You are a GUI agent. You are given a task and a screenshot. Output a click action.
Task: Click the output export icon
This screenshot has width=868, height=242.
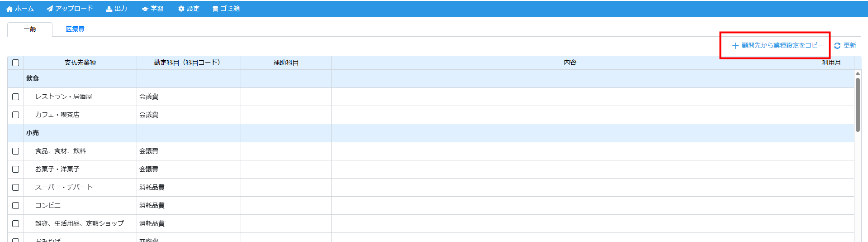point(109,9)
